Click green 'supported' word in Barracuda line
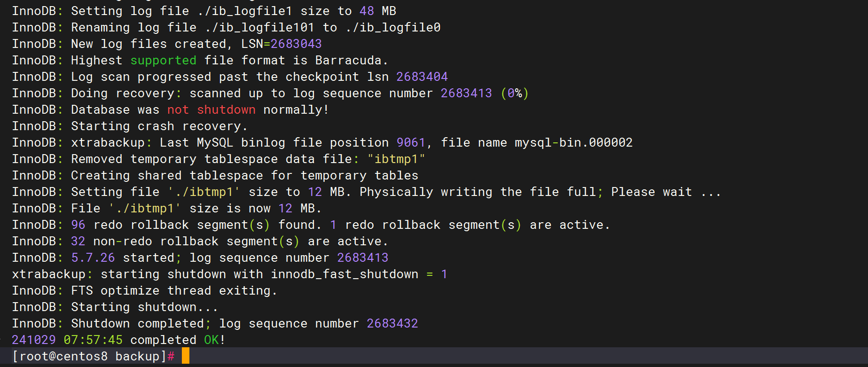 point(163,60)
